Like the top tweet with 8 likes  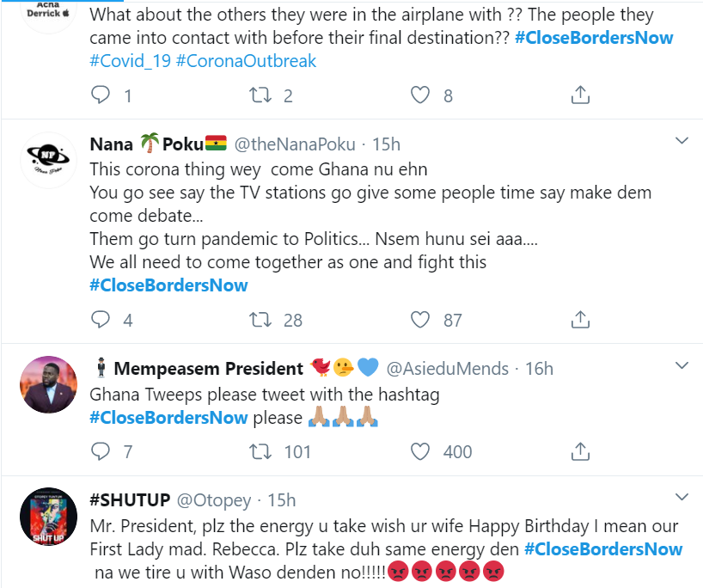coord(419,95)
